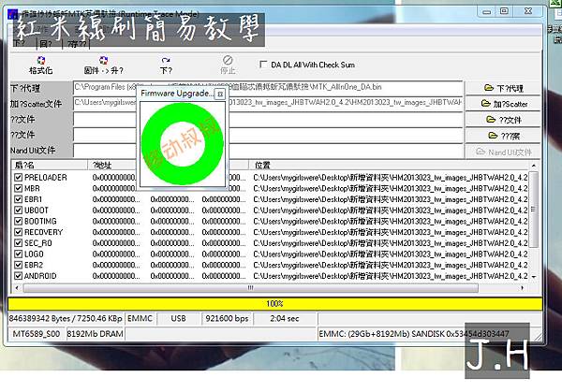
Task: Click the scroll-right arrow of the horizontal scrollbar
Action: [523, 287]
